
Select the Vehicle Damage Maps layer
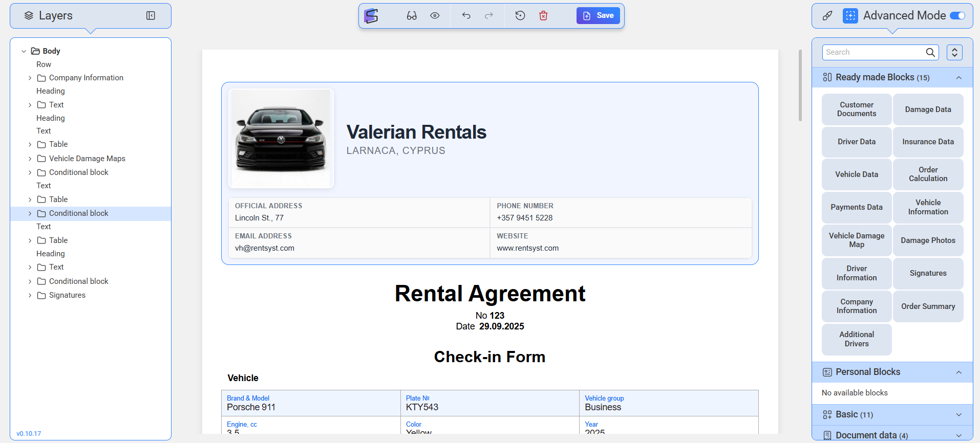point(87,159)
